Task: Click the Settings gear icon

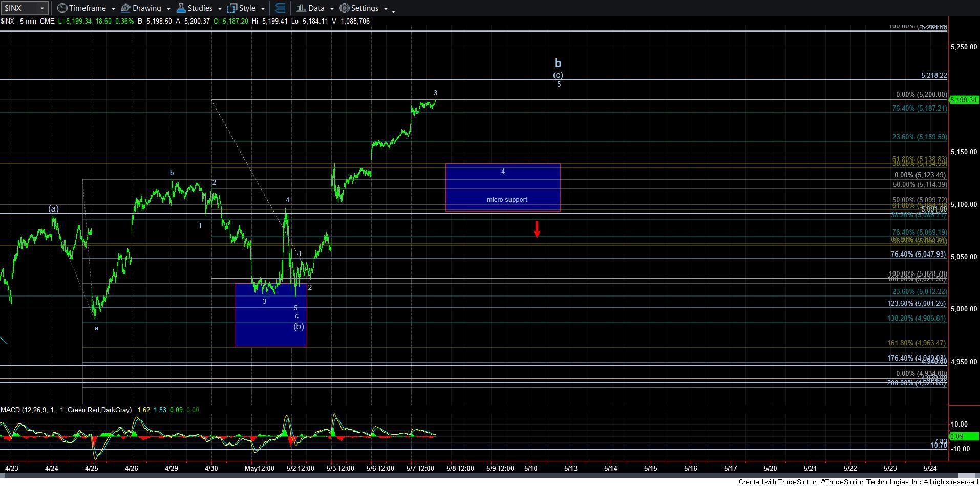Action: click(x=345, y=8)
